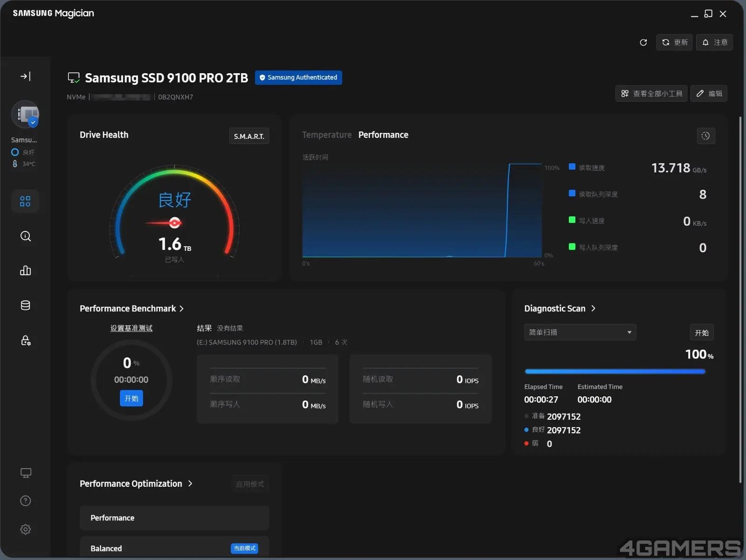Click the 随机读取 random read result row

(421, 380)
